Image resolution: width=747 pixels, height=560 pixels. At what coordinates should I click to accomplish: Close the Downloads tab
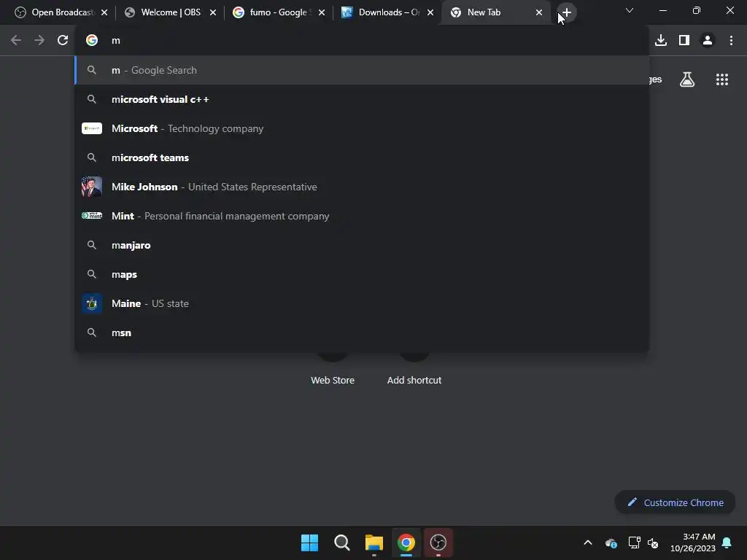(x=430, y=12)
